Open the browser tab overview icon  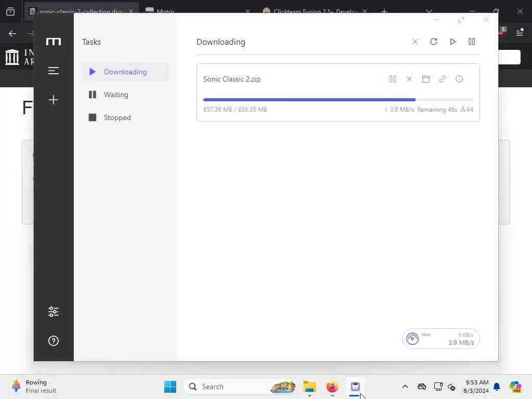pyautogui.click(x=10, y=11)
